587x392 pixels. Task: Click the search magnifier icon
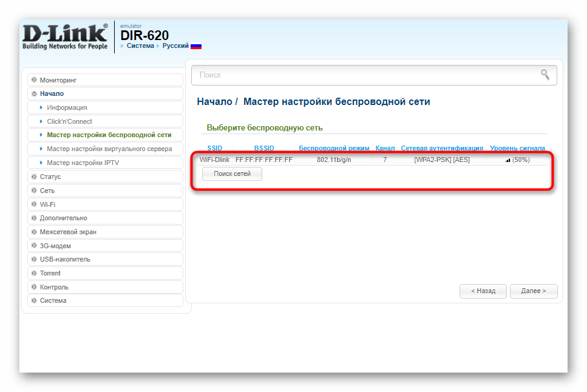pos(545,75)
